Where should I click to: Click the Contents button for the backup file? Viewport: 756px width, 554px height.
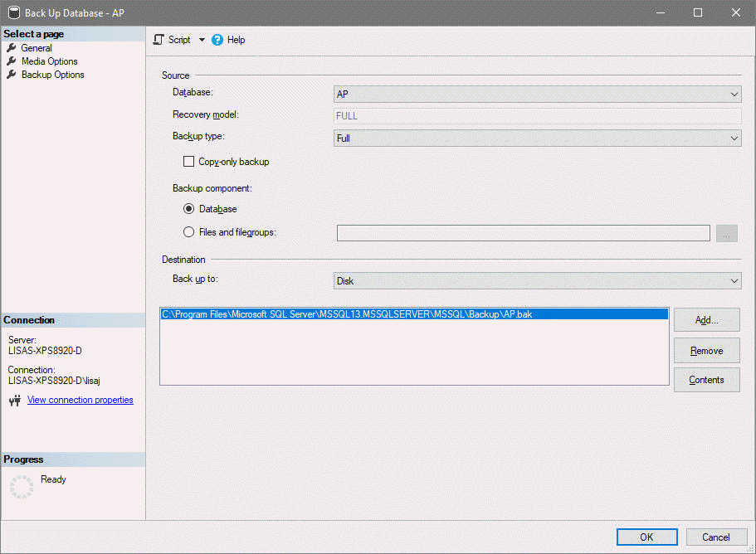706,380
